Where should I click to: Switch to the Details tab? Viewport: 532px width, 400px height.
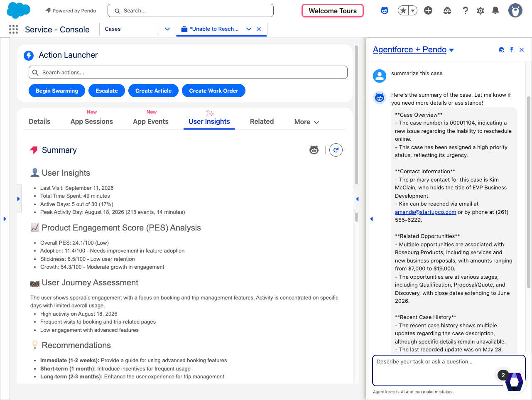click(x=39, y=121)
